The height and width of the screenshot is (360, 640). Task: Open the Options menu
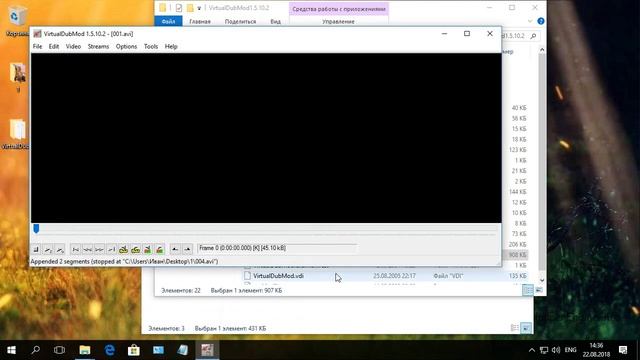[126, 47]
